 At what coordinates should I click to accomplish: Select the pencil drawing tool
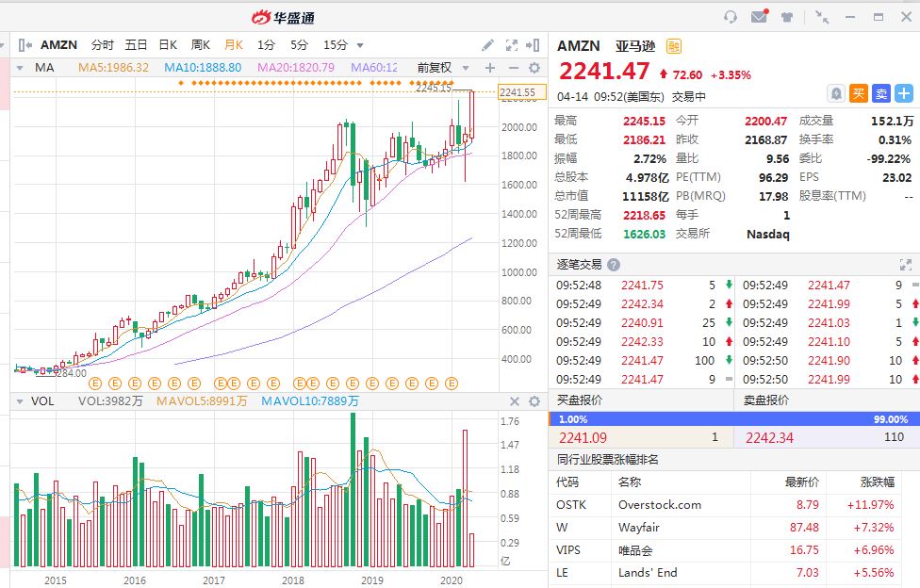tap(487, 44)
